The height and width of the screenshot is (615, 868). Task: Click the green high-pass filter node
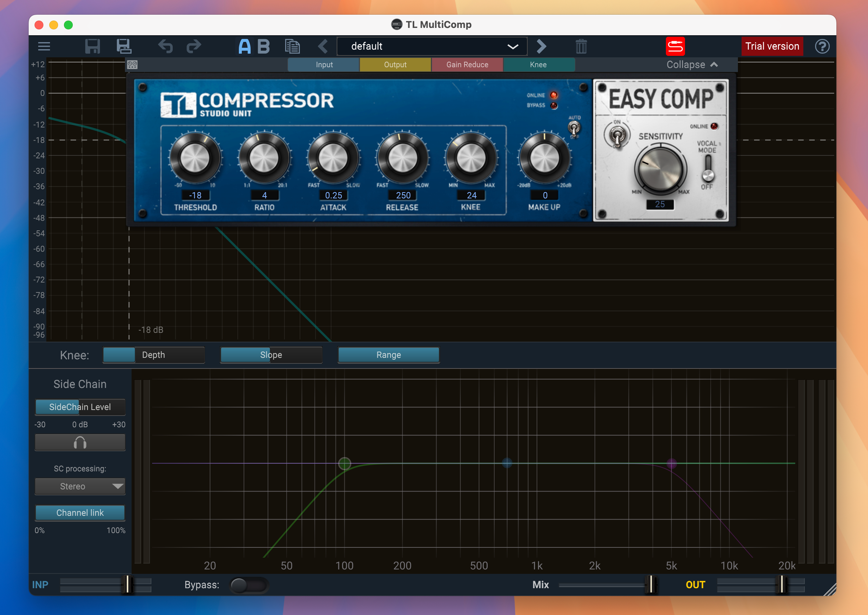(345, 463)
